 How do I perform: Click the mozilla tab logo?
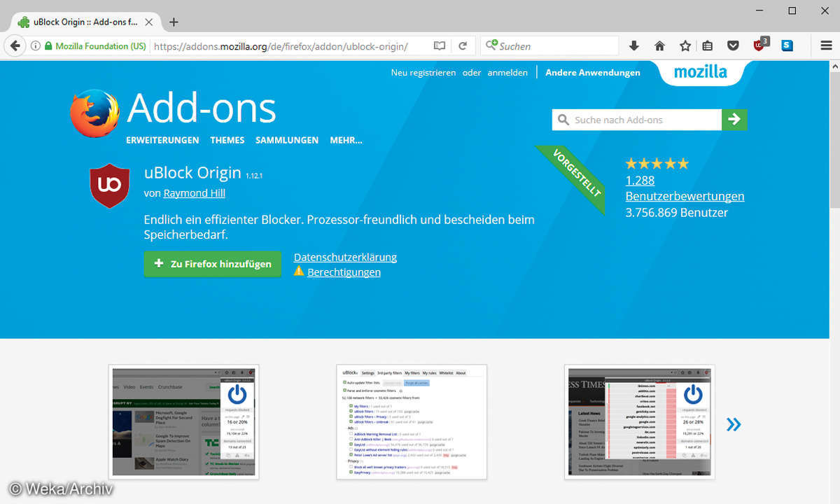click(x=700, y=71)
